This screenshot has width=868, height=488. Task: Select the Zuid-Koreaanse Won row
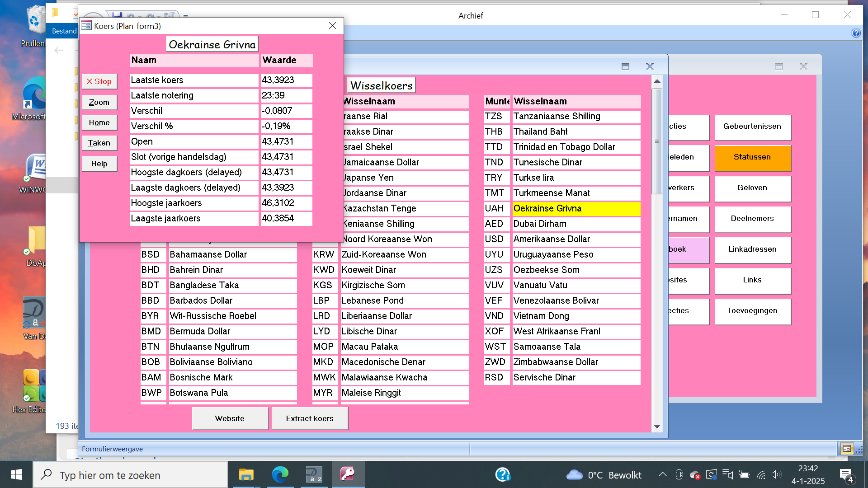click(x=405, y=254)
